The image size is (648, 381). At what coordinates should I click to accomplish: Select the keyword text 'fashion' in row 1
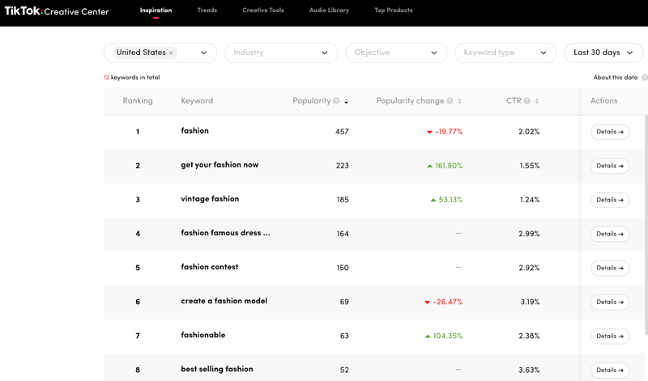195,131
